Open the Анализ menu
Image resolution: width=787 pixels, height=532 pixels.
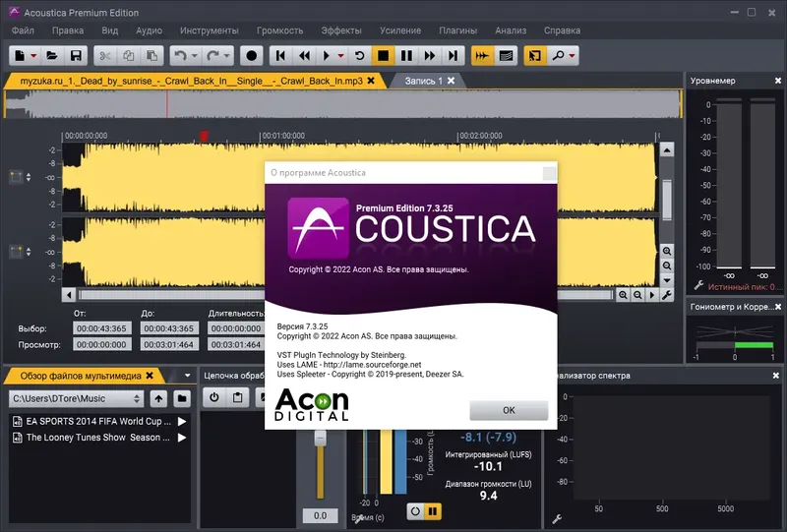tap(511, 30)
